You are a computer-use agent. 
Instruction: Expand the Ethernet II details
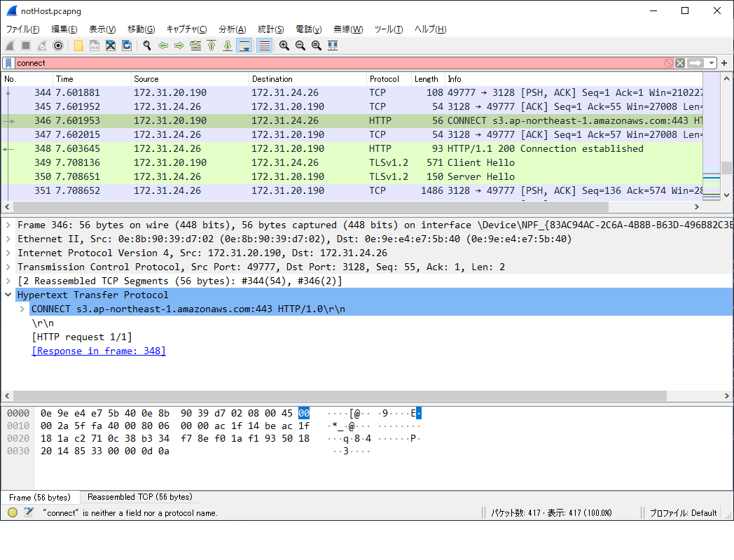point(8,239)
